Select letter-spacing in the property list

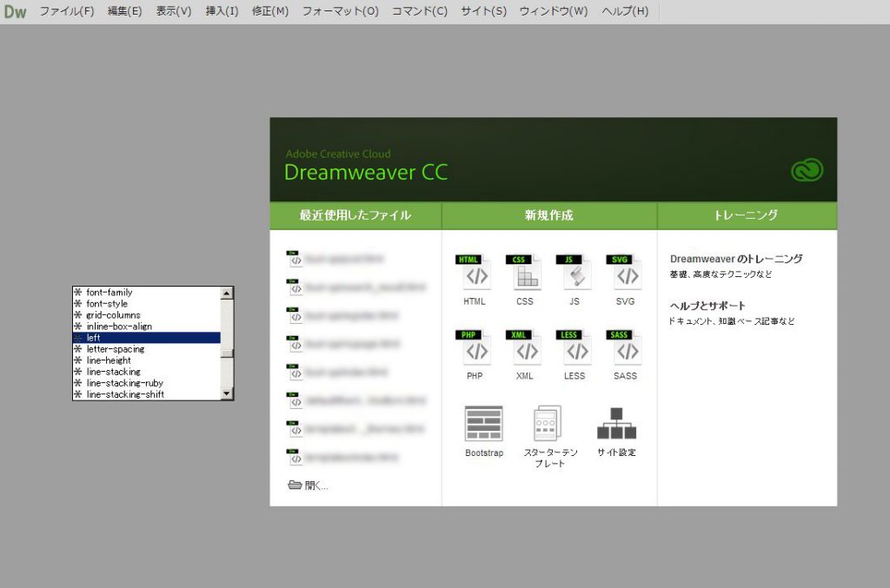[x=146, y=349]
